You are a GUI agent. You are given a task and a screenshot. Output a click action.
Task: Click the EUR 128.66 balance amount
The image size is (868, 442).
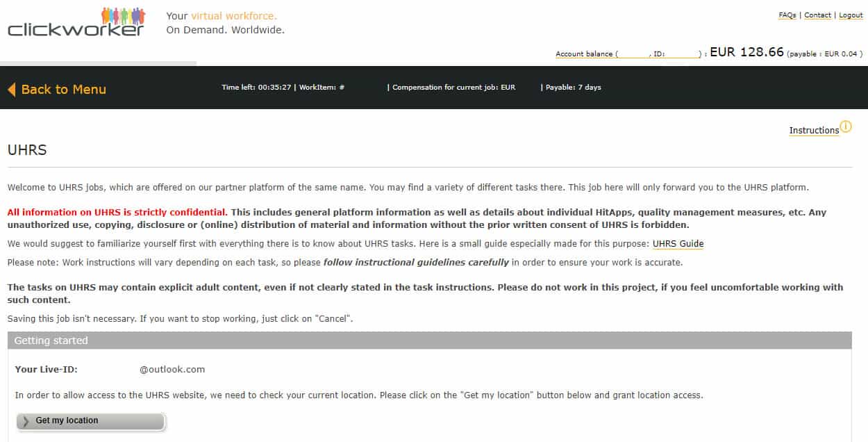click(746, 52)
